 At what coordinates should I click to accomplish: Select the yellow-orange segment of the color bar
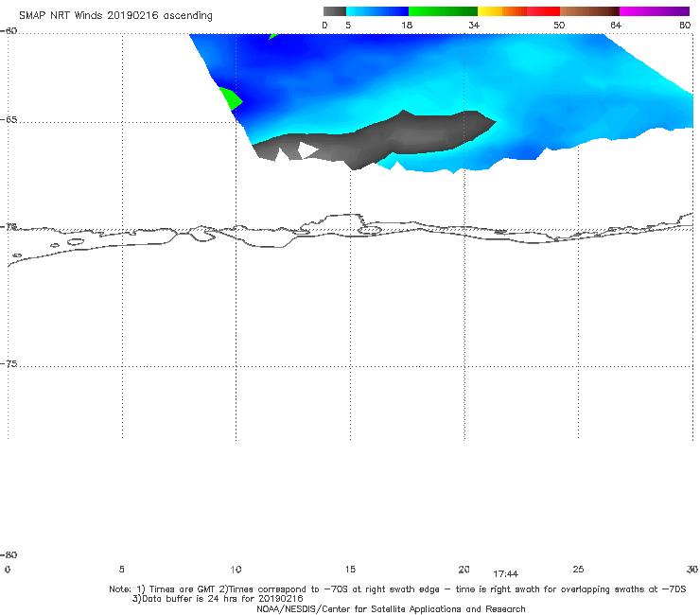click(501, 11)
